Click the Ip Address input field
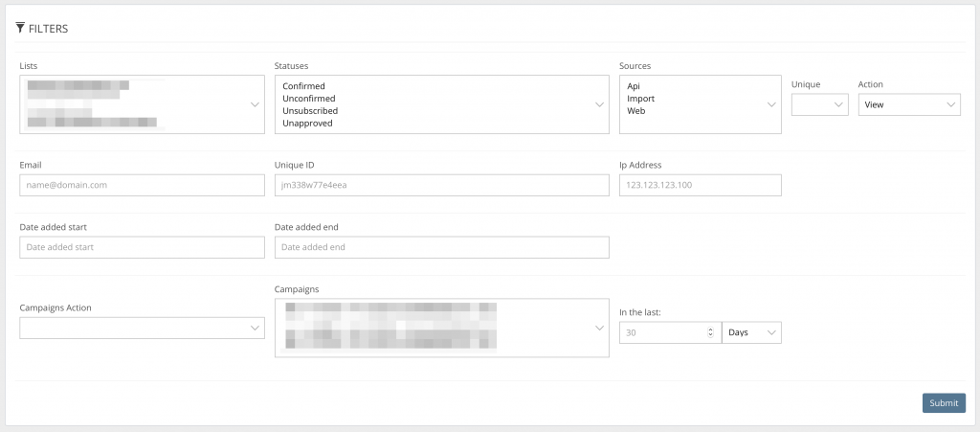Screen dimensions: 980x432 [x=700, y=185]
